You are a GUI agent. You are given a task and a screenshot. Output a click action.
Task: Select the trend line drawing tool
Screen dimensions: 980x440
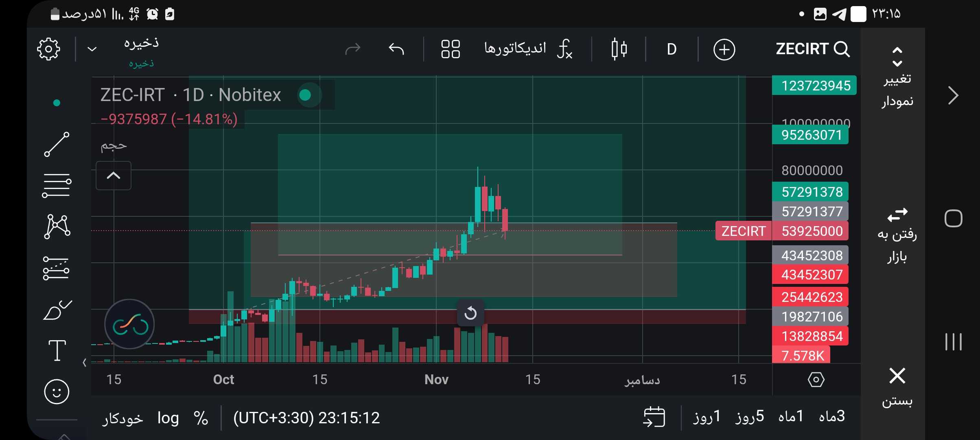57,144
